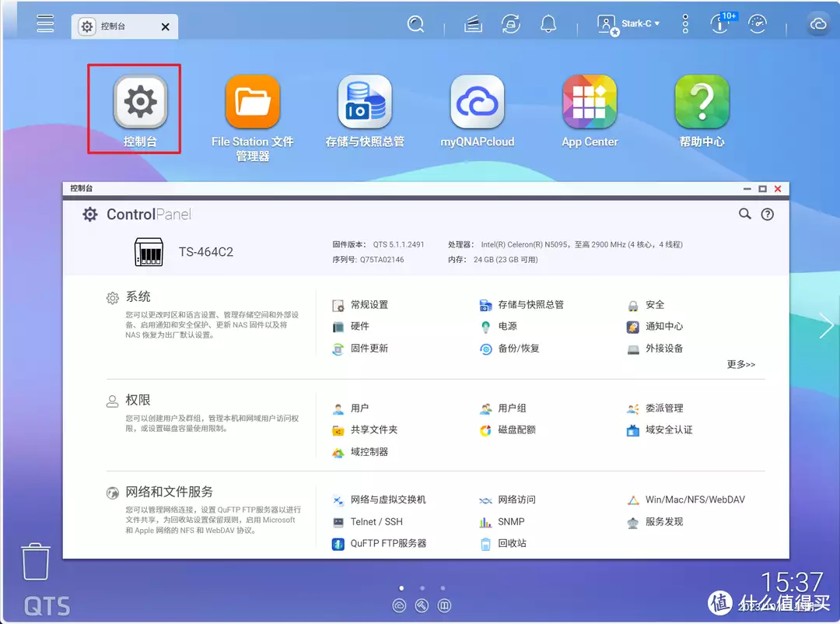Open 用户 management

click(x=351, y=408)
